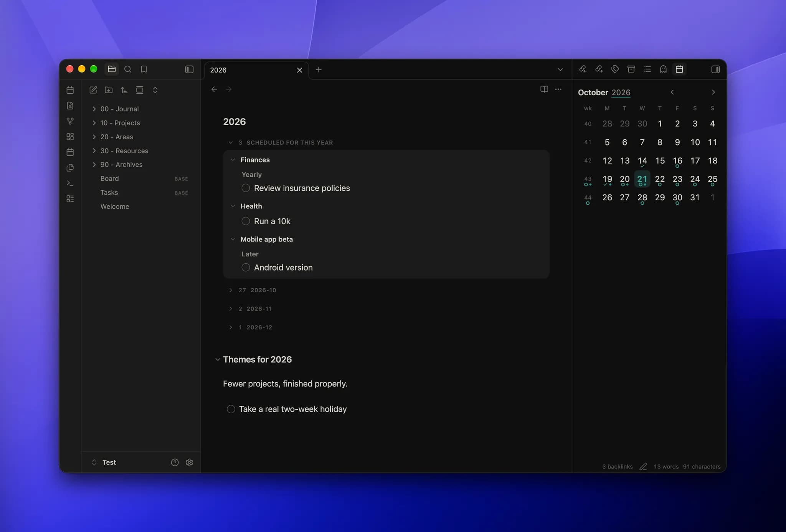Click expand/collapse all folders icon
This screenshot has height=532, width=786.
click(155, 90)
